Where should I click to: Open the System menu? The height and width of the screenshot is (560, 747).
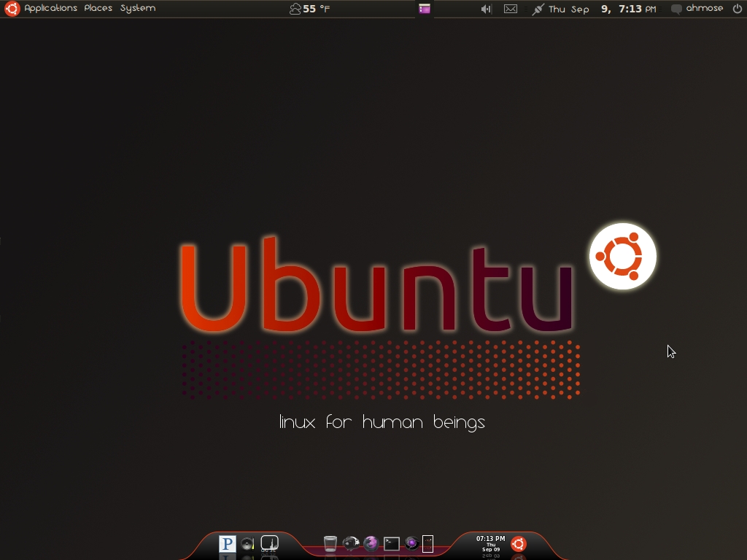tap(138, 9)
